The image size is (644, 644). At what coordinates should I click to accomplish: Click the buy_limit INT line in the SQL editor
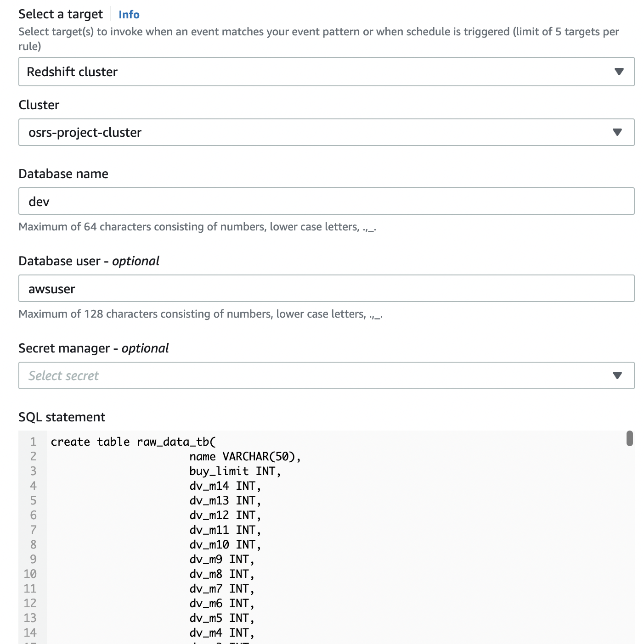pos(235,471)
